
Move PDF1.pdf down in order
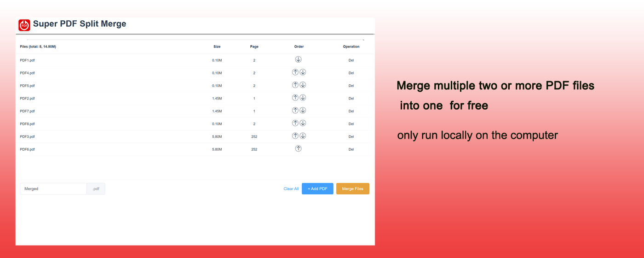click(298, 59)
